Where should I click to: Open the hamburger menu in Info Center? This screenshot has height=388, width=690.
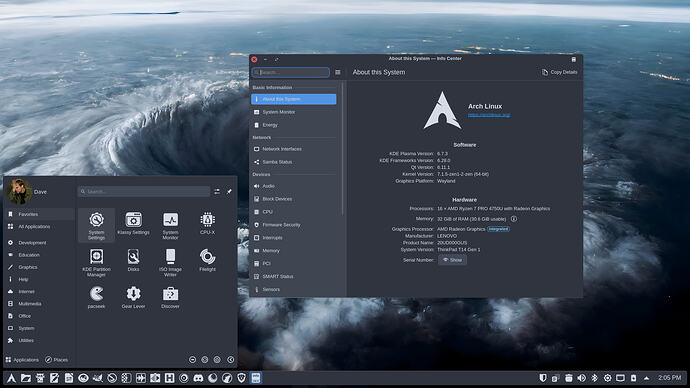click(338, 72)
